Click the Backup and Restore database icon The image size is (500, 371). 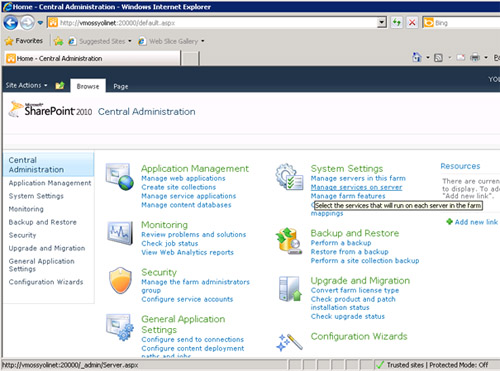289,241
